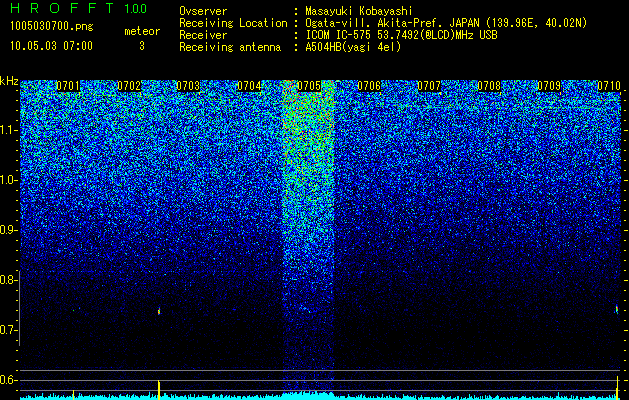The height and width of the screenshot is (400, 629).
Task: Click the 1.0 frequency axis label
Action: pos(8,181)
